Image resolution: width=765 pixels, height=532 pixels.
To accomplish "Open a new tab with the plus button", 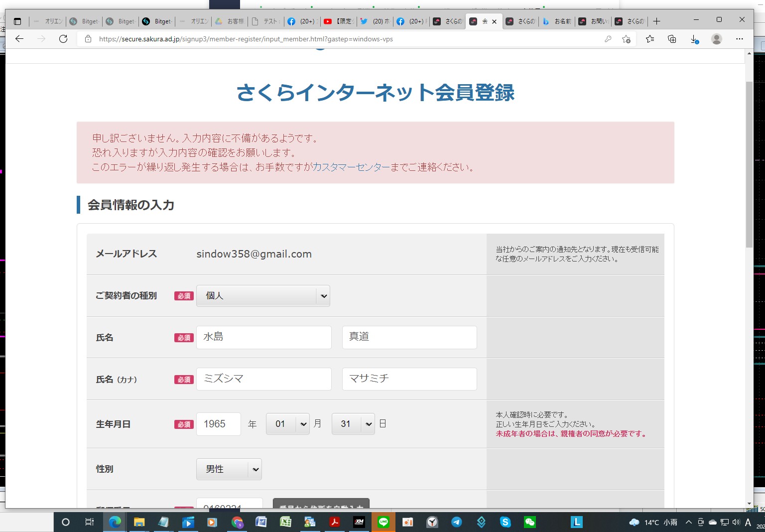I will [x=656, y=21].
